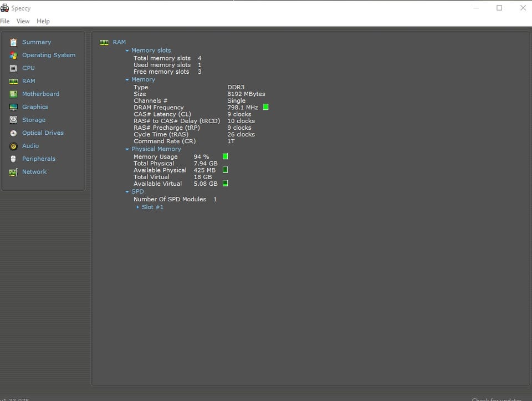Expand the Slot #1 SPD entry
Image resolution: width=532 pixels, height=401 pixels.
(x=138, y=207)
